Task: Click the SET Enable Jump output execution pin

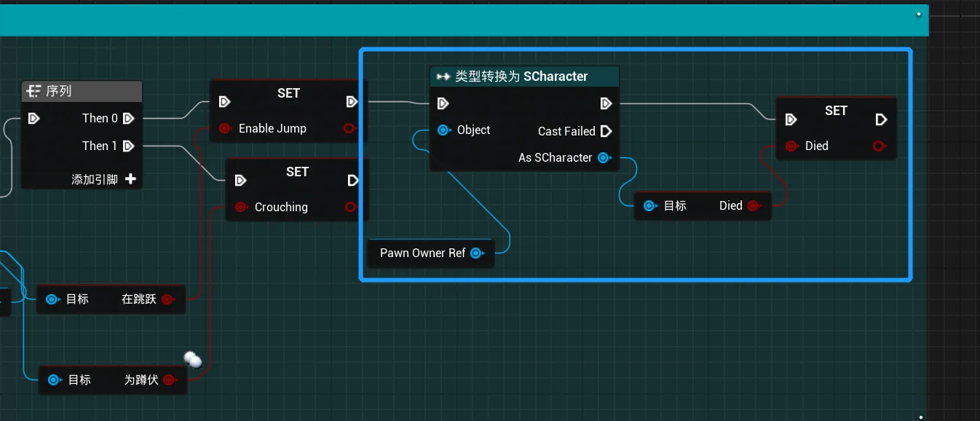Action: (x=352, y=101)
